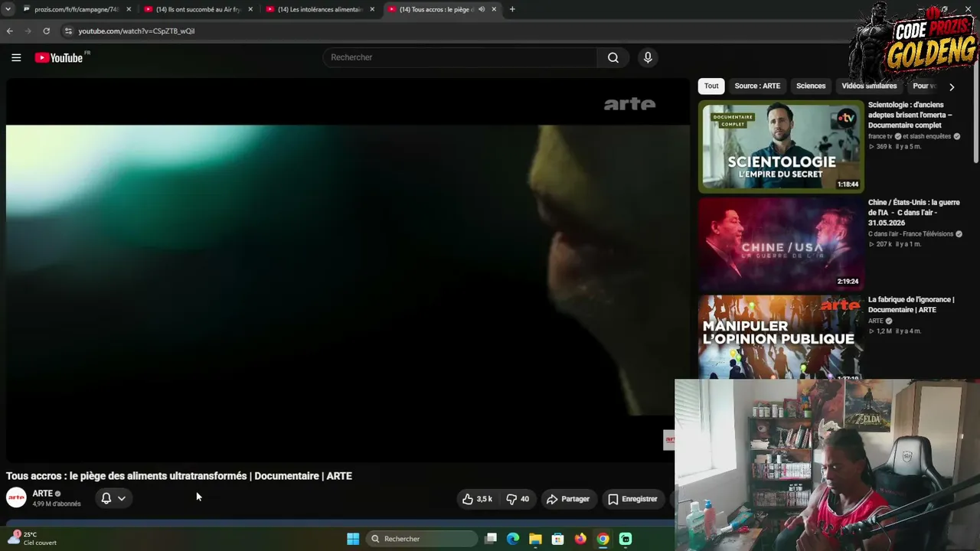Open the 'Manipuler l'opinion publique' thumbnail

point(781,337)
